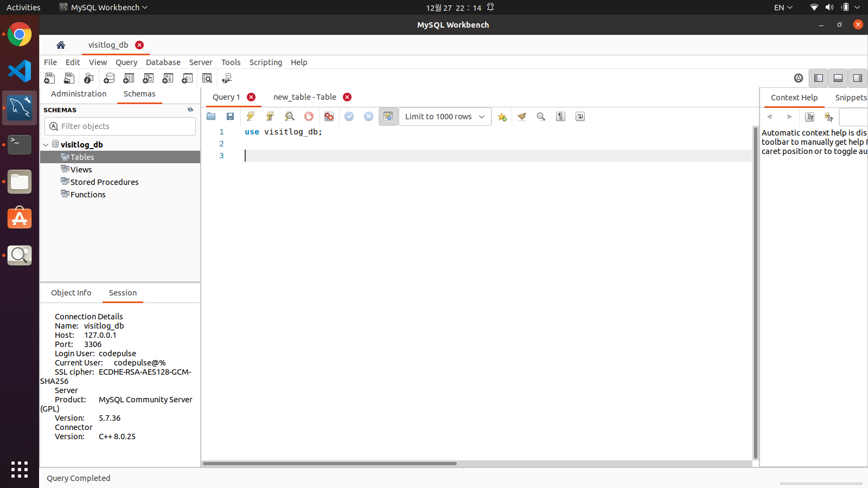Open preferences gear icon
The width and height of the screenshot is (868, 488).
(x=799, y=78)
